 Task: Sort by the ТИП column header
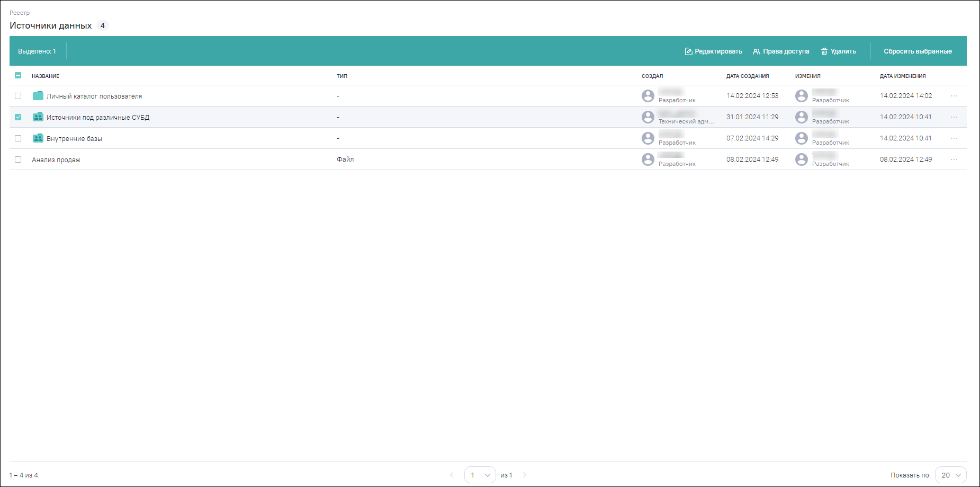pos(342,76)
